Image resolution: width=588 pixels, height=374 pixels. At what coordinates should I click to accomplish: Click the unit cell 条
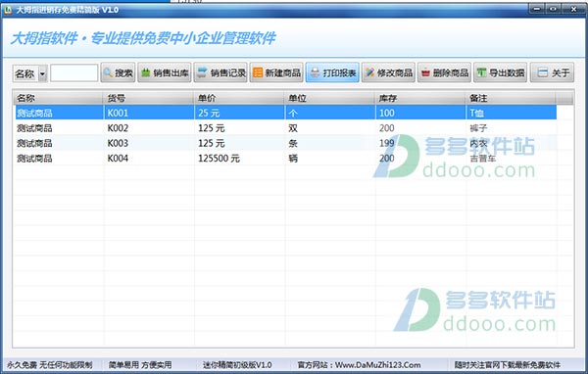click(x=293, y=143)
